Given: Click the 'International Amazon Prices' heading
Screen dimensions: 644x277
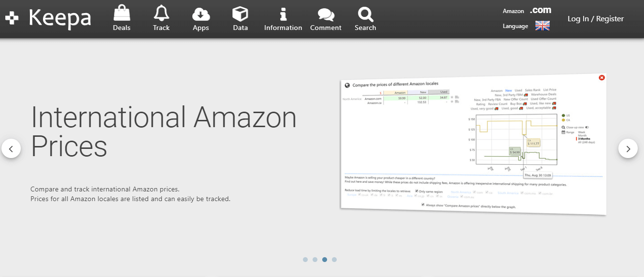Looking at the screenshot, I should tap(164, 131).
